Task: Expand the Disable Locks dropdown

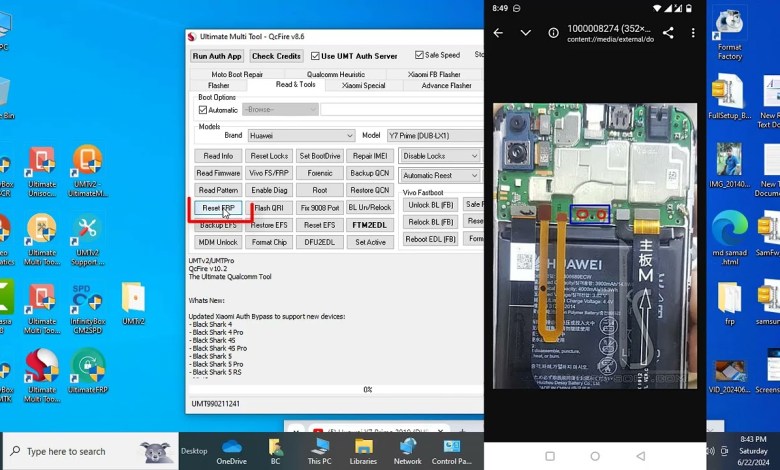Action: (x=440, y=156)
